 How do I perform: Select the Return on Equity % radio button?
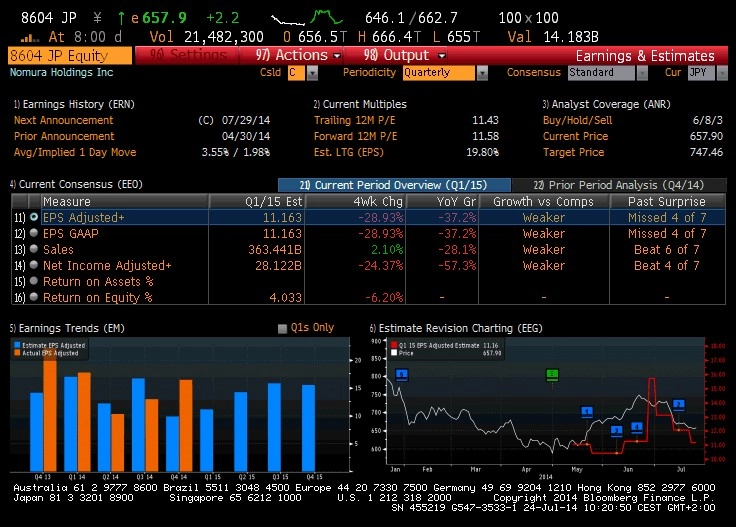coord(34,297)
